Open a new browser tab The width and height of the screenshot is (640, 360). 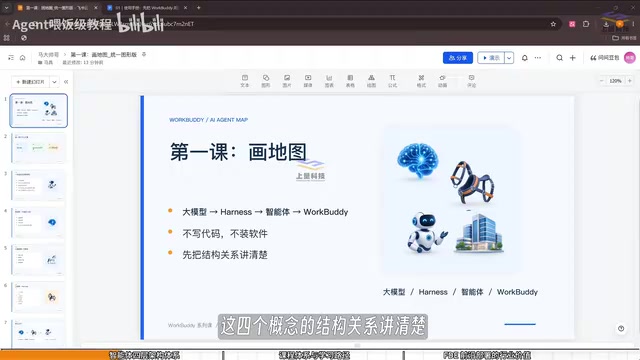[199, 8]
